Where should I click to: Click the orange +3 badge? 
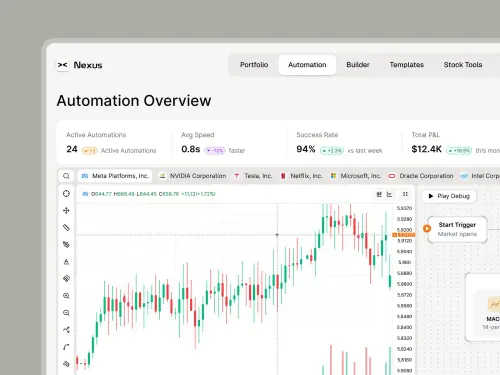coord(89,151)
